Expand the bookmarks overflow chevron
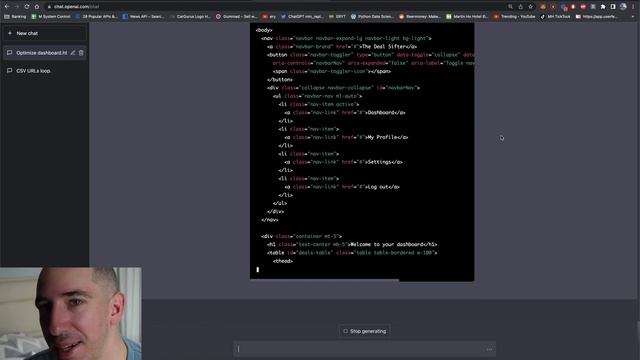The height and width of the screenshot is (360, 640). coord(633,17)
